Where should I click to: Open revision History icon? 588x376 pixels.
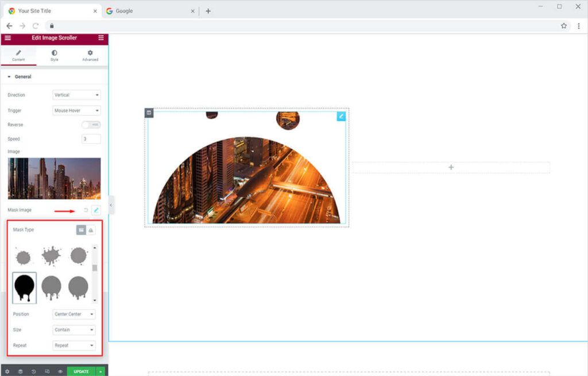[x=33, y=371]
